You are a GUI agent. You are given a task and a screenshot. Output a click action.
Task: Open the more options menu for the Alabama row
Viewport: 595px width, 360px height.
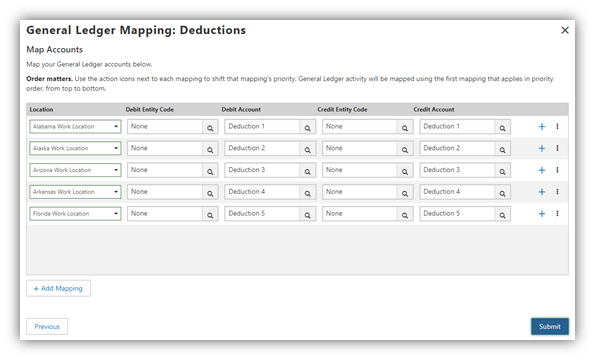point(557,126)
